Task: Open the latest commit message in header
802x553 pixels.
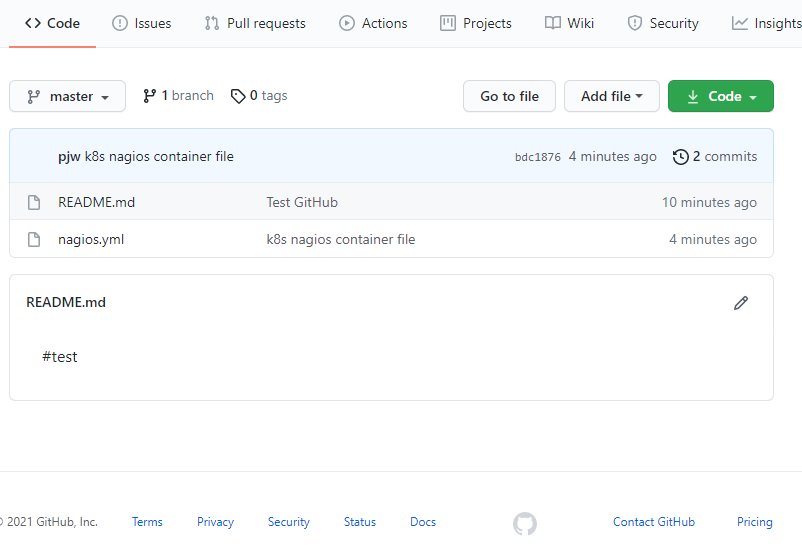Action: click(x=159, y=157)
